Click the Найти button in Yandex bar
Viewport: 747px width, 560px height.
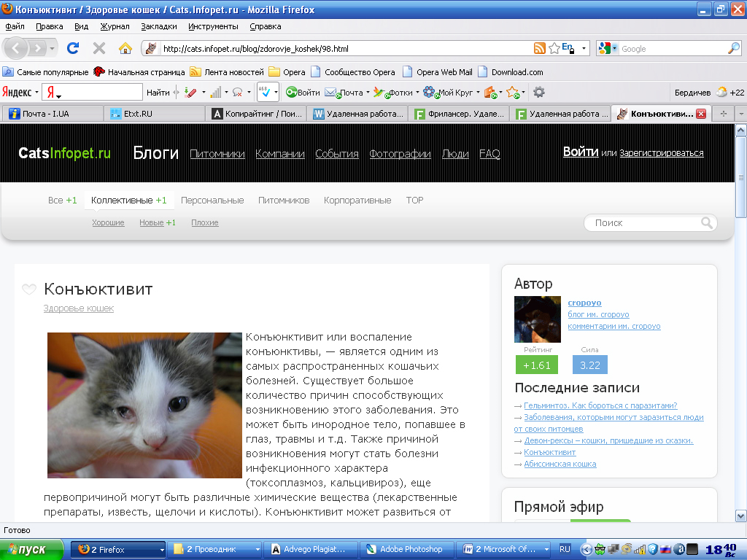coord(158,93)
